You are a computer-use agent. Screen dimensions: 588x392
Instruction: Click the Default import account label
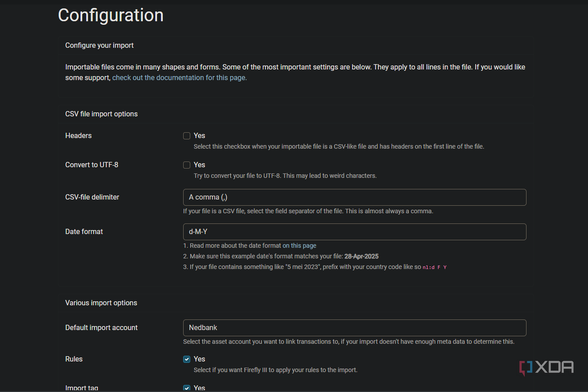(101, 327)
